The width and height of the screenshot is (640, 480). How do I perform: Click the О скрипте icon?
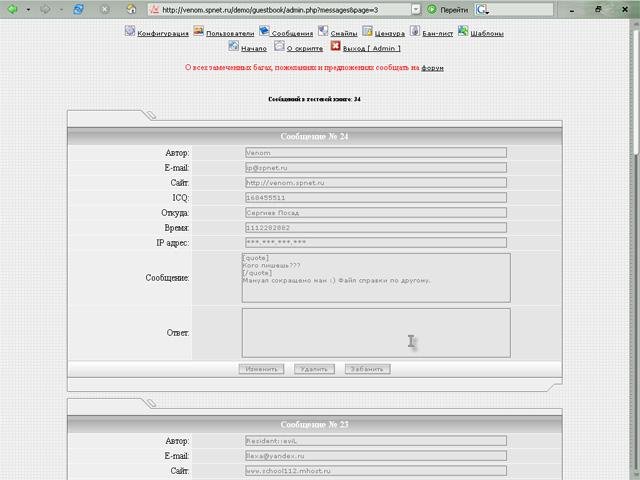[x=279, y=46]
